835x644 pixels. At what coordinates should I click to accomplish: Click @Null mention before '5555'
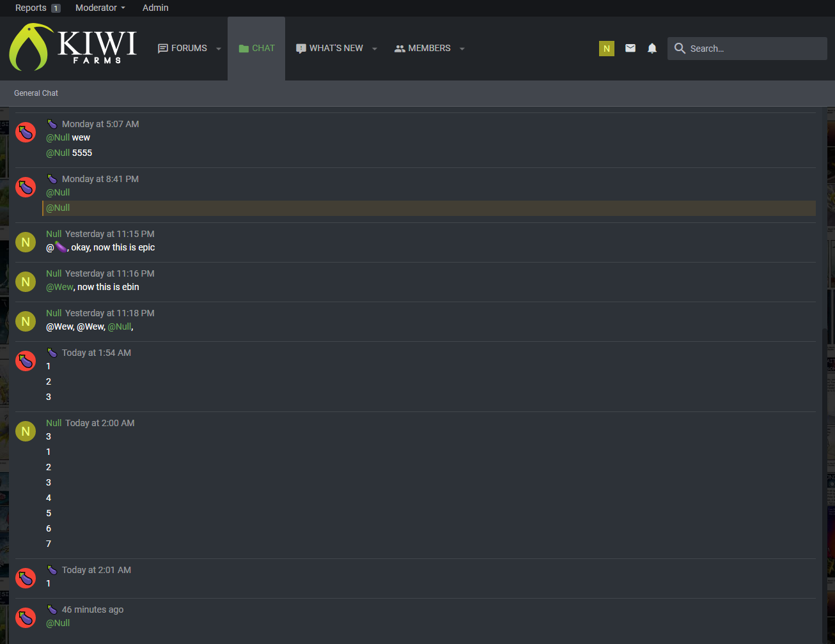[x=58, y=153]
